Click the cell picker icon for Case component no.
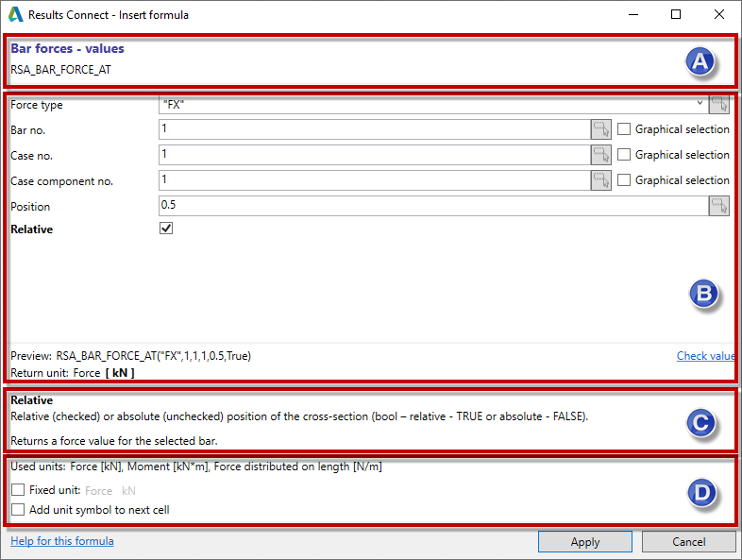The width and height of the screenshot is (742, 560). coord(601,180)
